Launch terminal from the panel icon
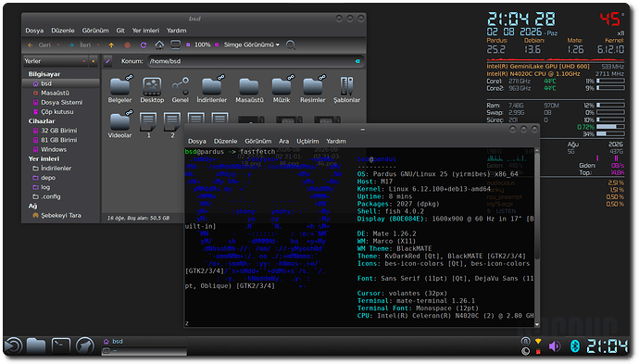The image size is (639, 364). pyautogui.click(x=61, y=346)
